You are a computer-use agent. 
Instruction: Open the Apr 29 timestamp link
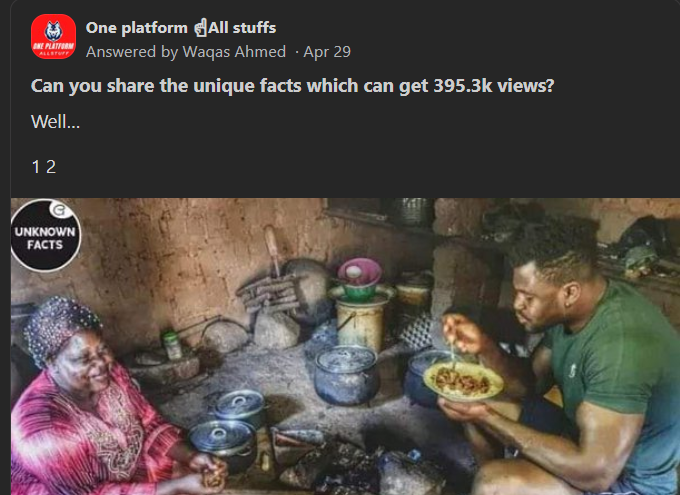click(327, 52)
